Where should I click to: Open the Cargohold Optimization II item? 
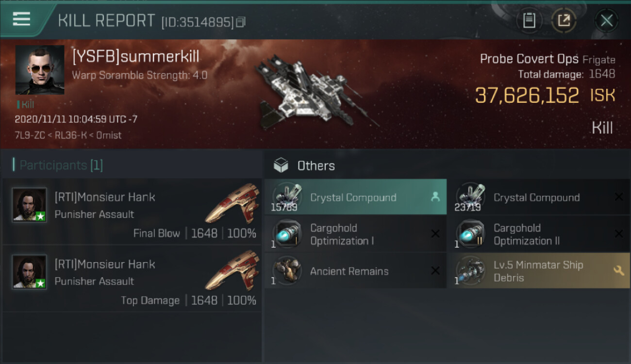click(539, 234)
